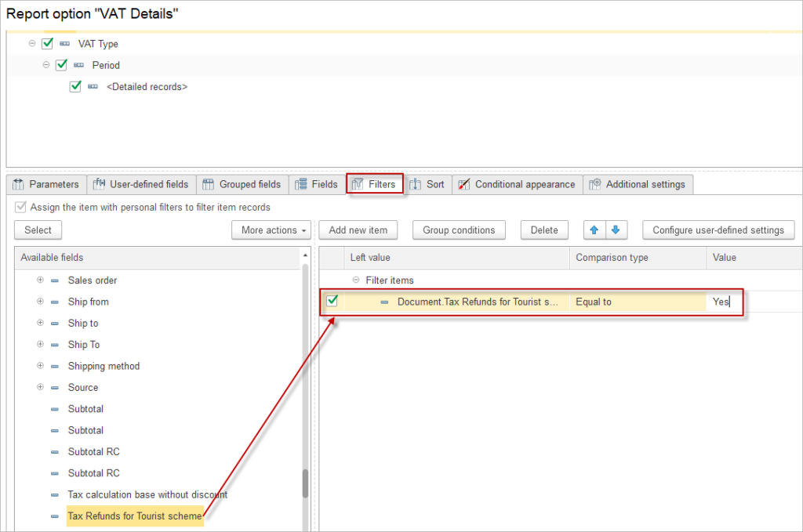Collapse the VAT Type tree node

(32, 43)
